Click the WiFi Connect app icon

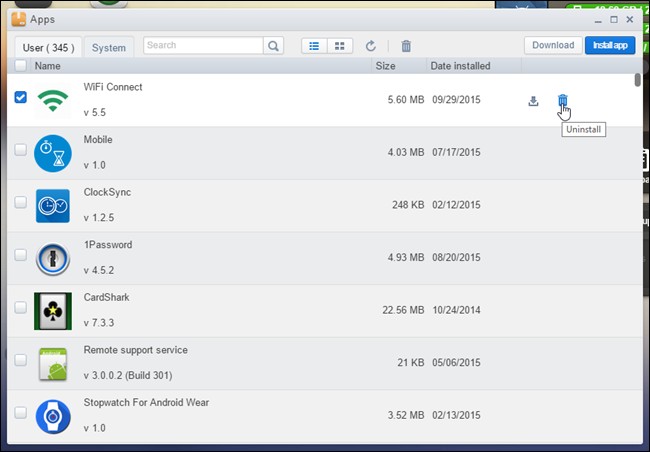(53, 100)
